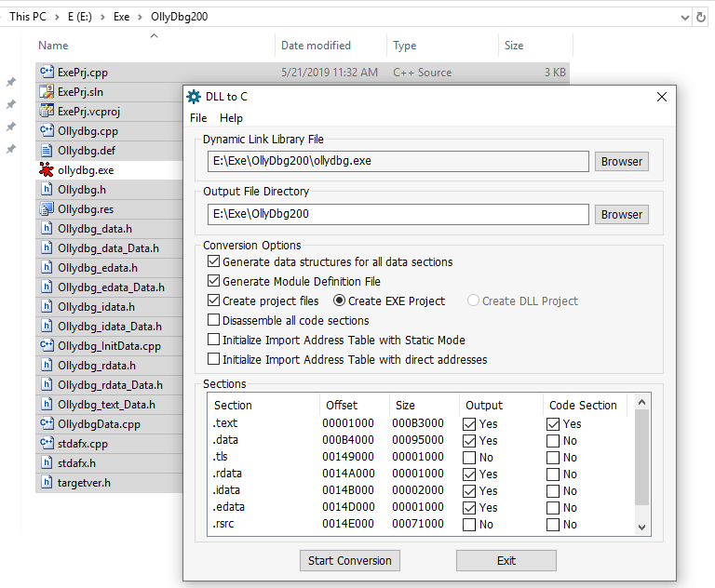This screenshot has width=715, height=588.
Task: Enable Output checkbox for .tls section
Action: click(x=469, y=458)
